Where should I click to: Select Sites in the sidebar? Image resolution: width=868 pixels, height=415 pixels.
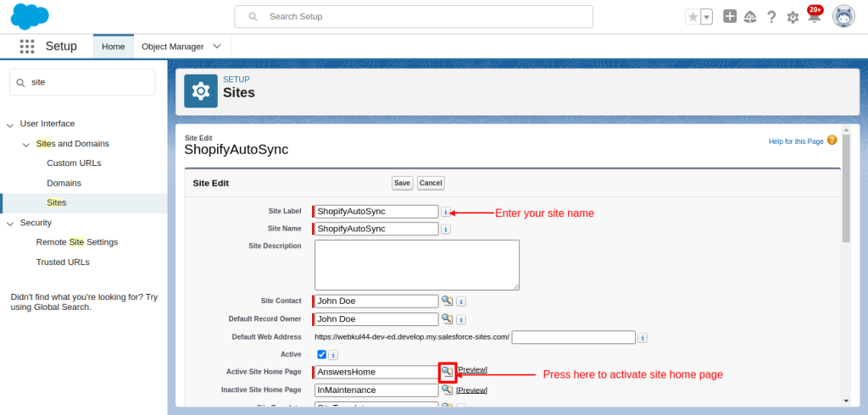pos(57,203)
